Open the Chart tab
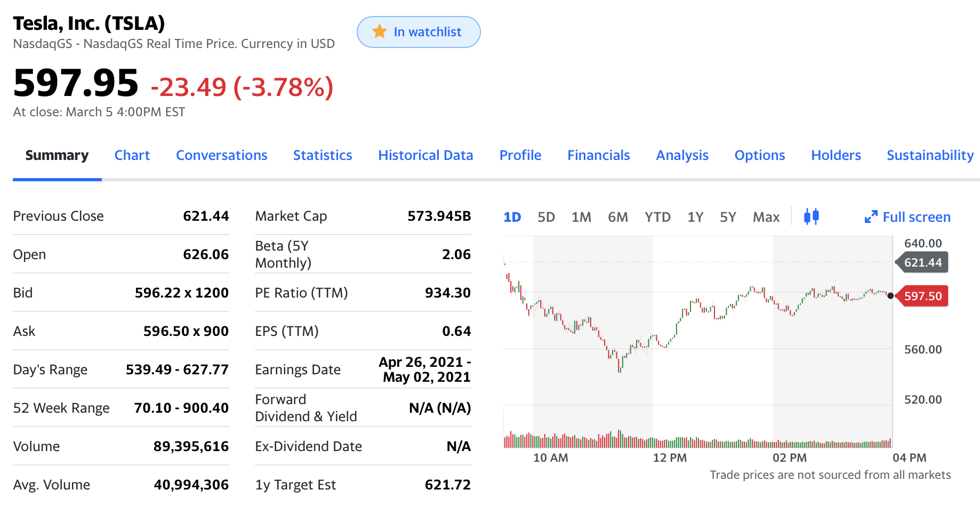 [x=132, y=155]
